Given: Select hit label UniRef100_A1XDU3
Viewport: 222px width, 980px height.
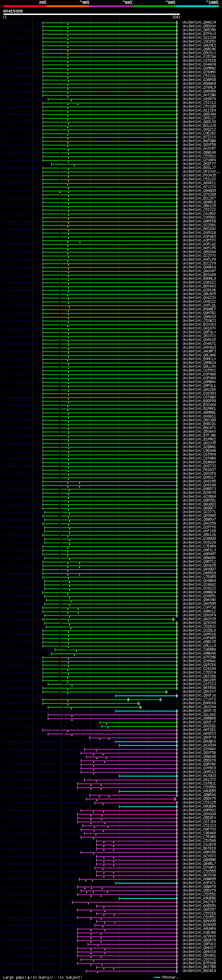Looking at the screenshot, I should pos(199,776).
